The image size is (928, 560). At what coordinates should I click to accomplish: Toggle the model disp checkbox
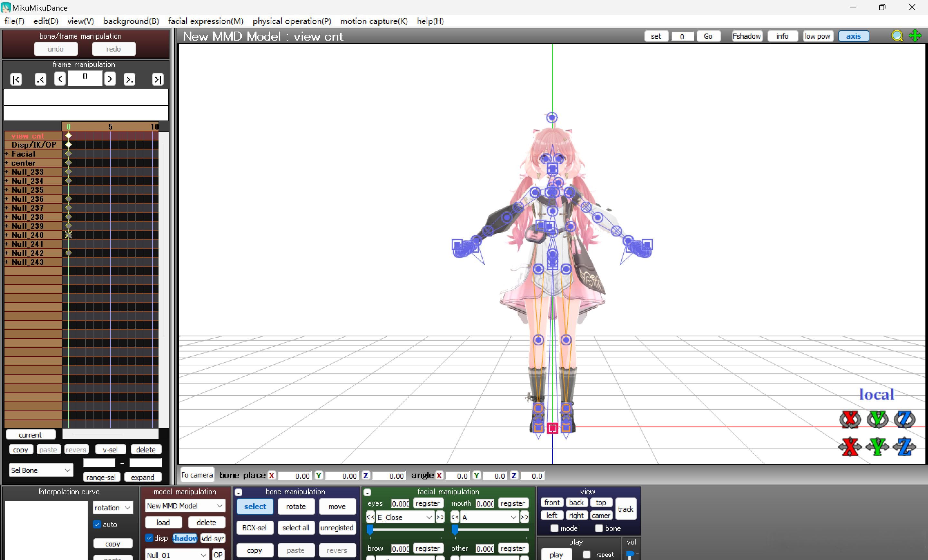click(149, 538)
